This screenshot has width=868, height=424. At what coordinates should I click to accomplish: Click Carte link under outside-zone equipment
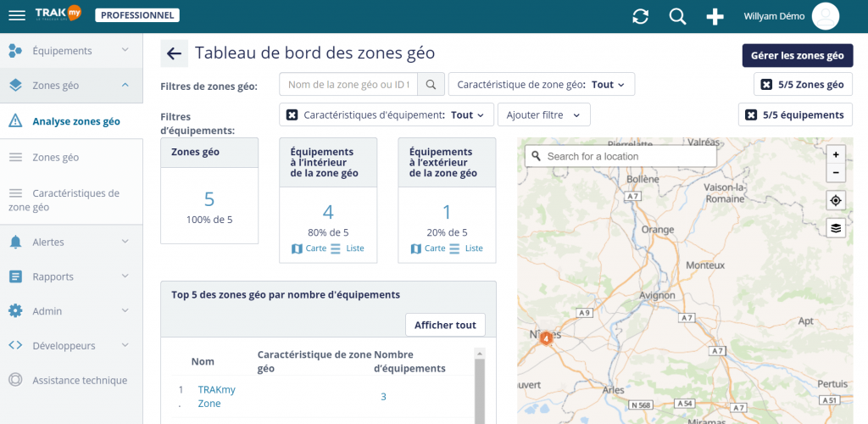point(435,248)
